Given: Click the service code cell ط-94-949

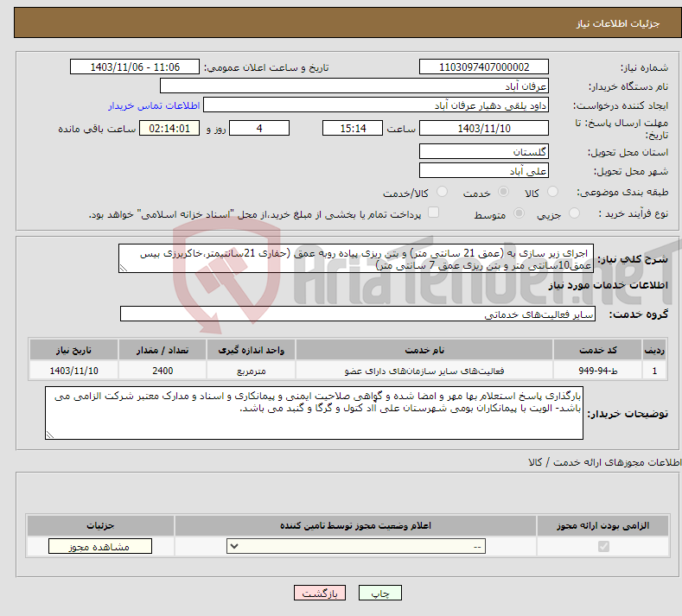Looking at the screenshot, I should pos(597,371).
